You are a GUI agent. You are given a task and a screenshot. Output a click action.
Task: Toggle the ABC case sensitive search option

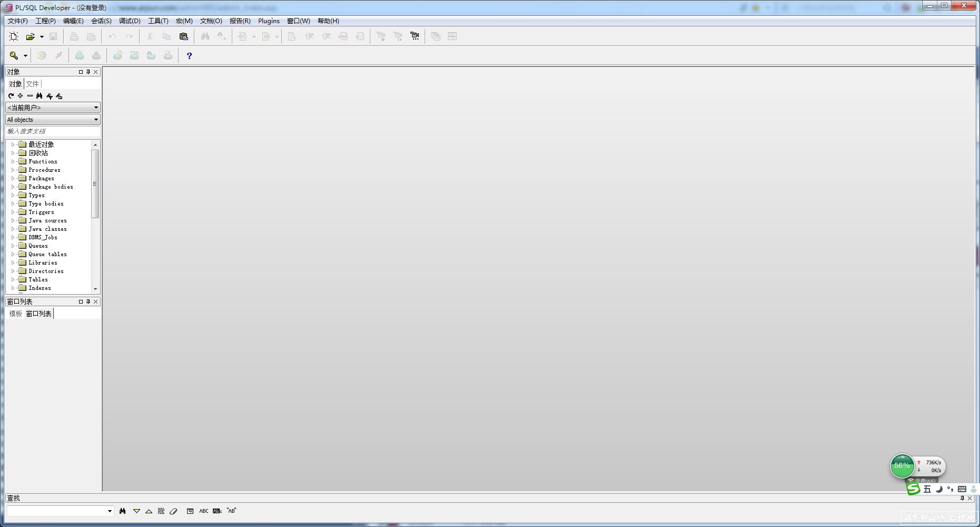(x=203, y=511)
